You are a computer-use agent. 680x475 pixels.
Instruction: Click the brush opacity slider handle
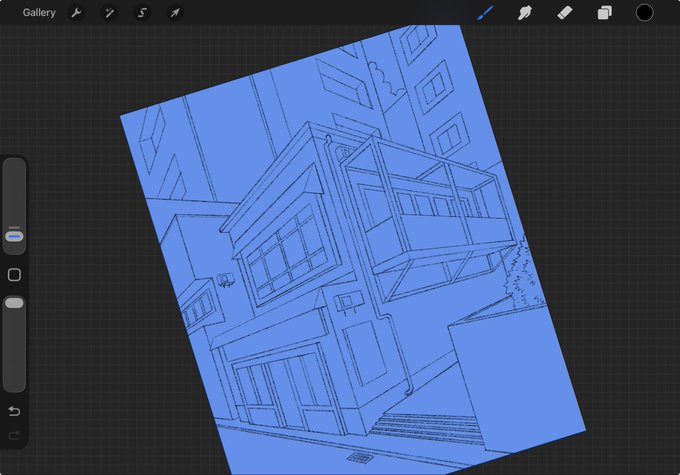pos(14,303)
